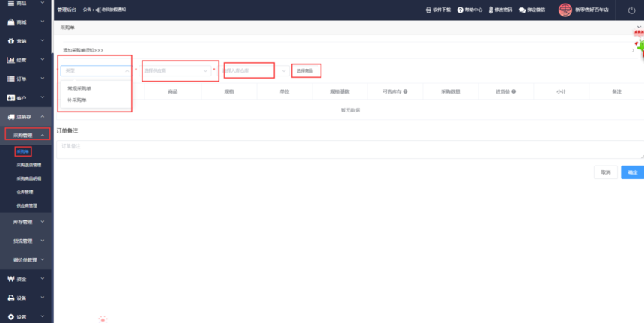
Task: Click the 选择商品 button
Action: pos(306,70)
